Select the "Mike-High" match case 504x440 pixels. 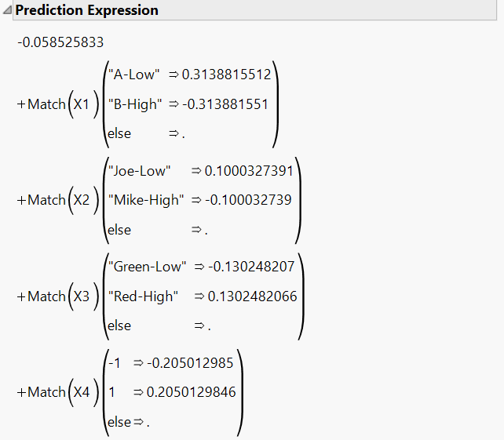(x=146, y=200)
